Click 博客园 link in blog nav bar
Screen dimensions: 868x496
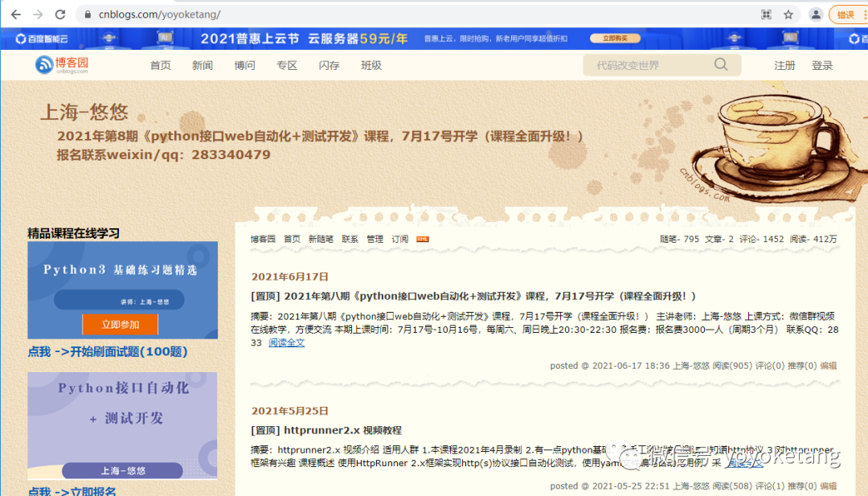pyautogui.click(x=263, y=239)
